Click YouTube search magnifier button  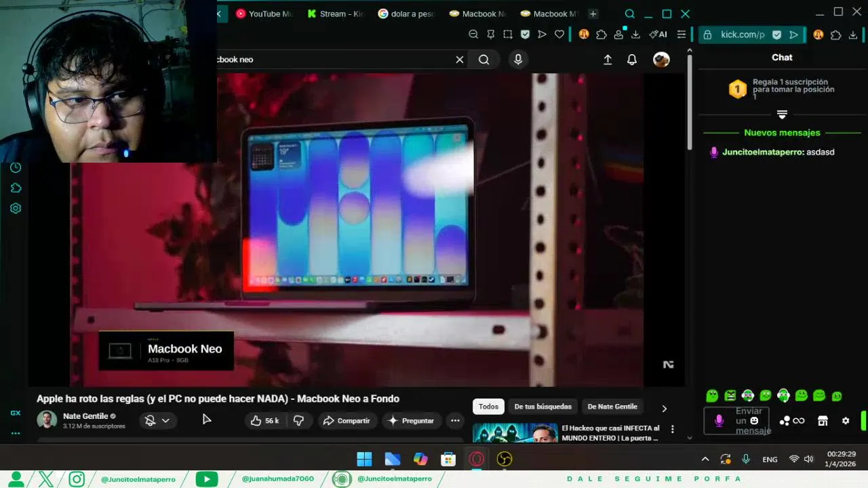(484, 60)
